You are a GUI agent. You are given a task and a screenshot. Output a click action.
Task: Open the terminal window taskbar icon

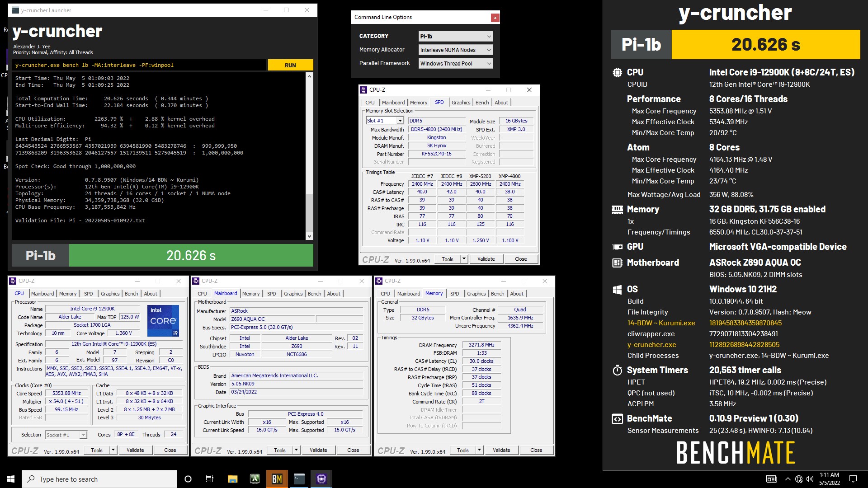point(299,479)
